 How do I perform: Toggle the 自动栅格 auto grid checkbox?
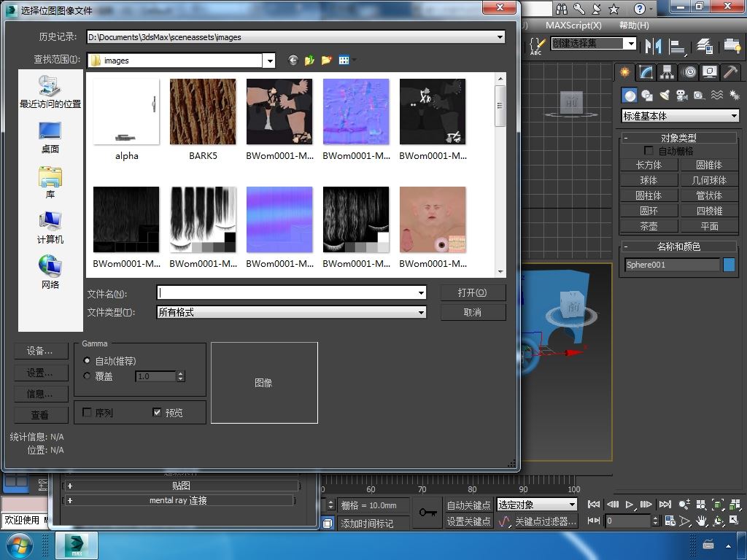pyautogui.click(x=649, y=150)
